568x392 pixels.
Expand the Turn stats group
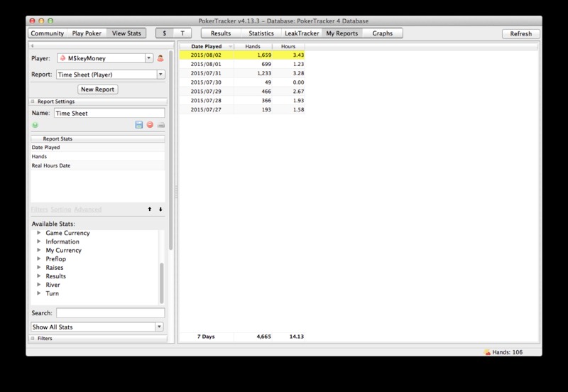[39, 293]
